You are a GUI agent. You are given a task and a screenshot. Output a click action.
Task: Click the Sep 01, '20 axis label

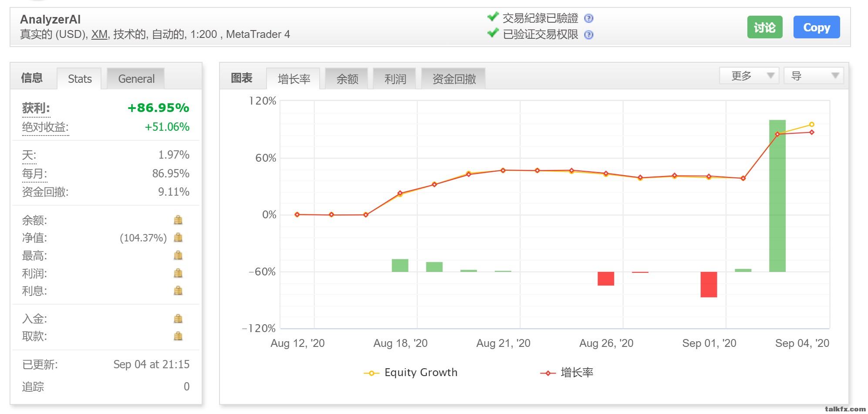click(x=709, y=343)
